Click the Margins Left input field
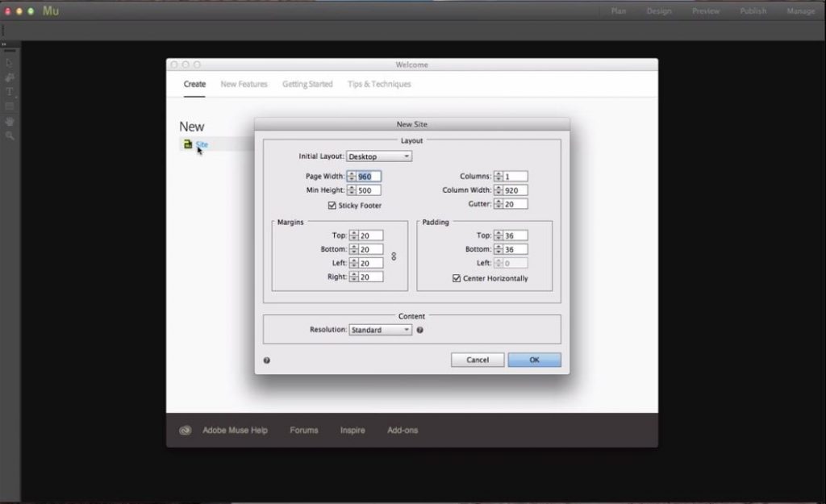The height and width of the screenshot is (504, 826). point(371,263)
